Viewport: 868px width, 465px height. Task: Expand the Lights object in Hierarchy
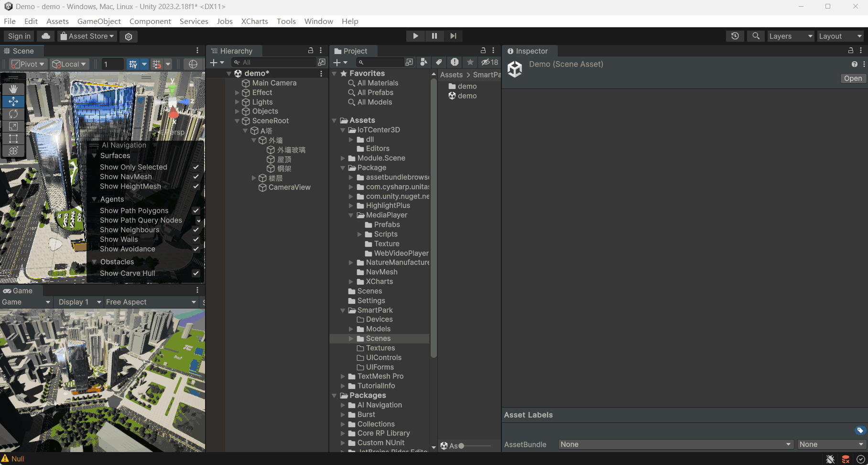tap(237, 102)
